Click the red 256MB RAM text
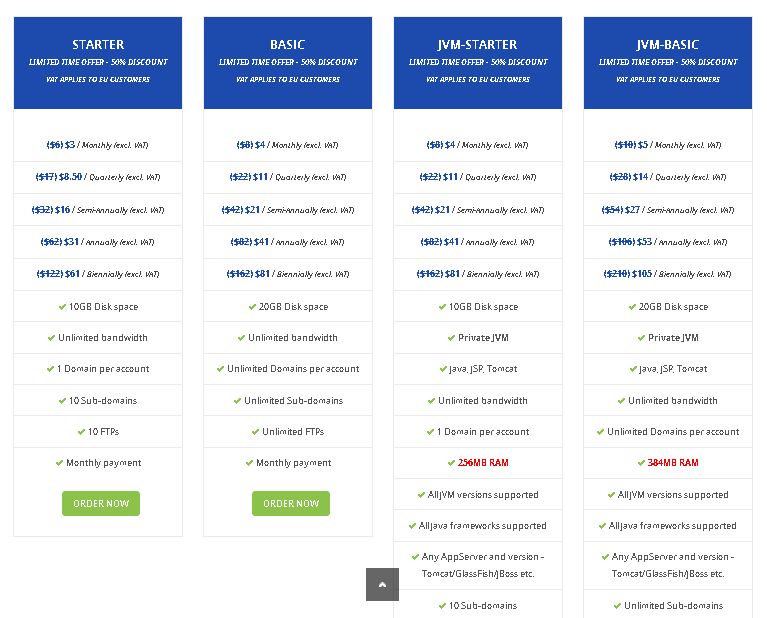Screen dimensions: 767x618 [x=483, y=463]
